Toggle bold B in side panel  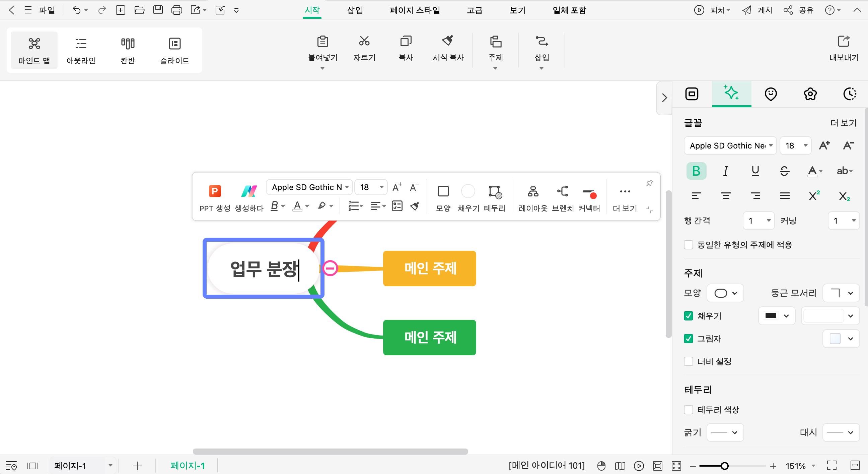(x=696, y=171)
